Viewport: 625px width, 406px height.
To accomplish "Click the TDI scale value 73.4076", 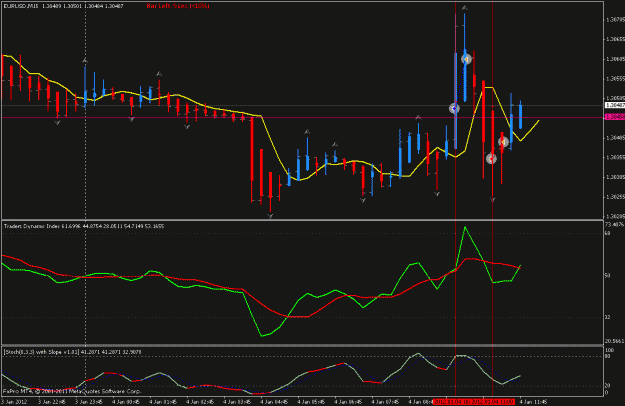I will coord(614,224).
